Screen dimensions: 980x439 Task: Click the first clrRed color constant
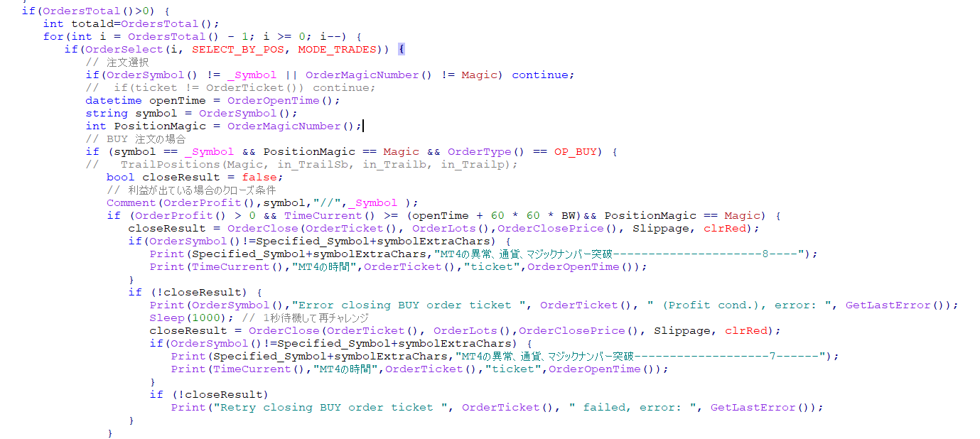(721, 228)
